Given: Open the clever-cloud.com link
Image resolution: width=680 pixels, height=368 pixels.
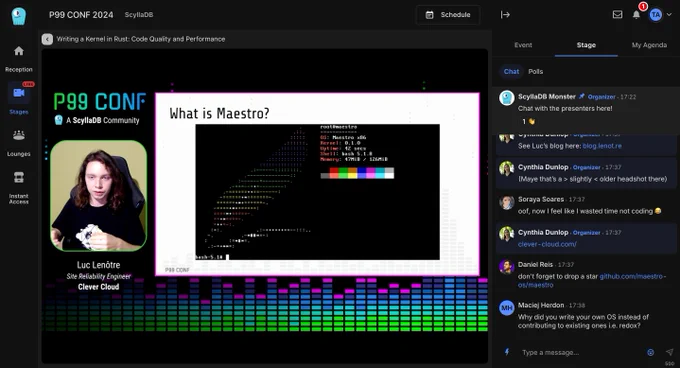Looking at the screenshot, I should [x=547, y=244].
